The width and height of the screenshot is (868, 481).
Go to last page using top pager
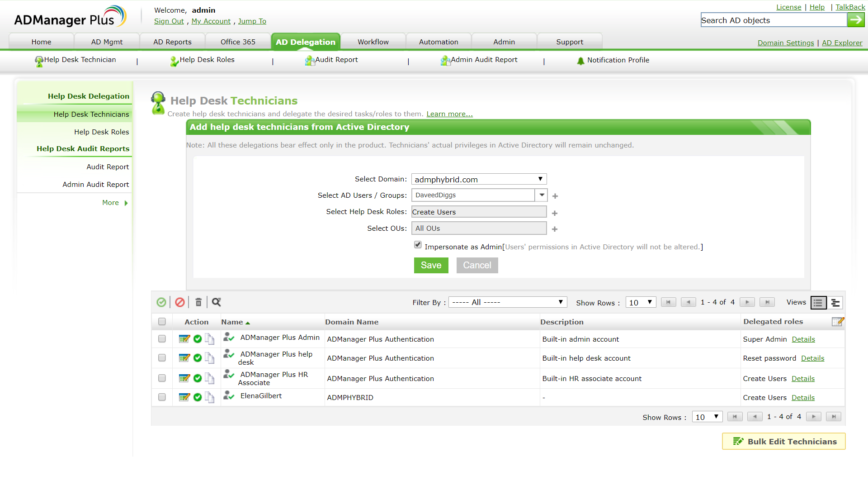click(x=767, y=302)
